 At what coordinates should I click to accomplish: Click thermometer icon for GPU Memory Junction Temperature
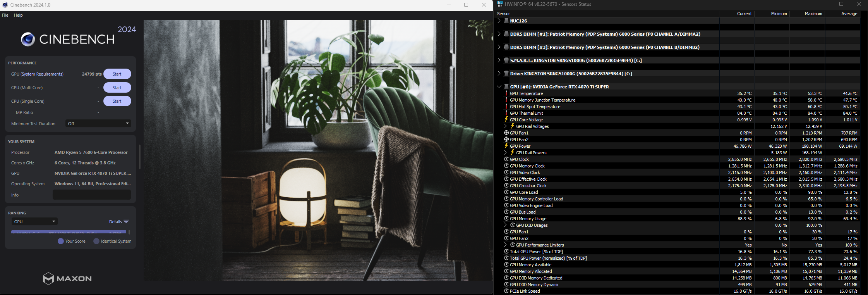click(506, 100)
